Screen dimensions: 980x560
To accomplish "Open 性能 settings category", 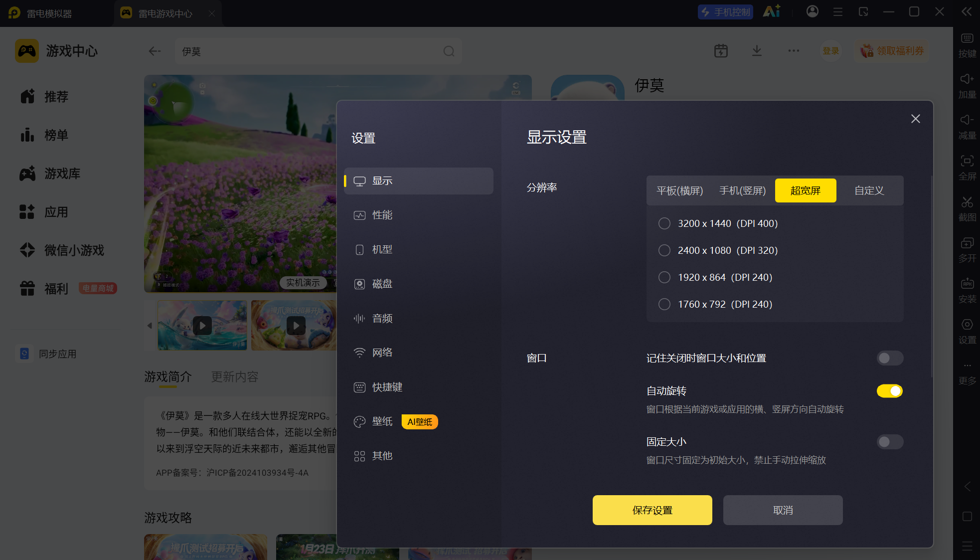I will tap(419, 215).
